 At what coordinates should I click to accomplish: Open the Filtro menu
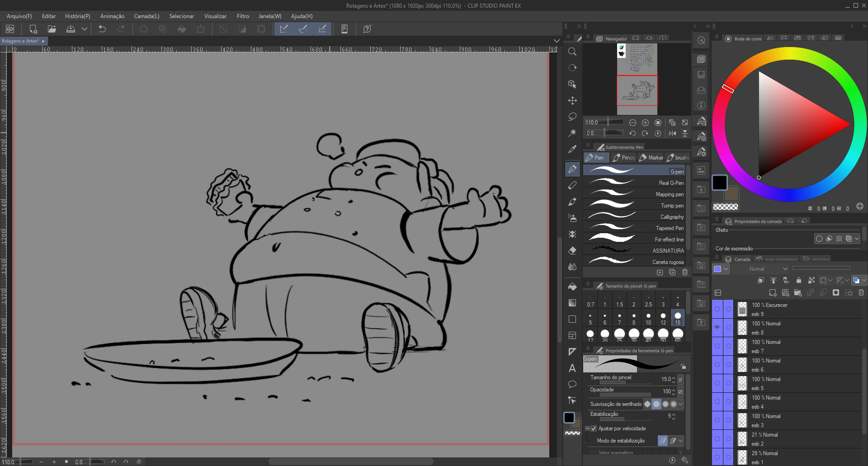pos(243,16)
